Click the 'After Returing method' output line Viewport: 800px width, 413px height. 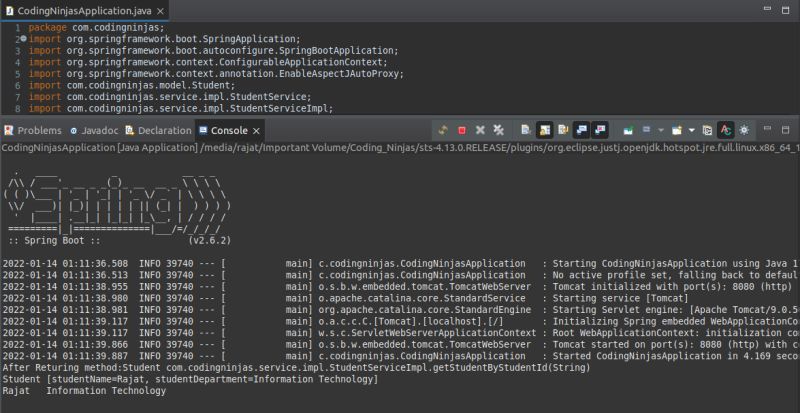296,368
